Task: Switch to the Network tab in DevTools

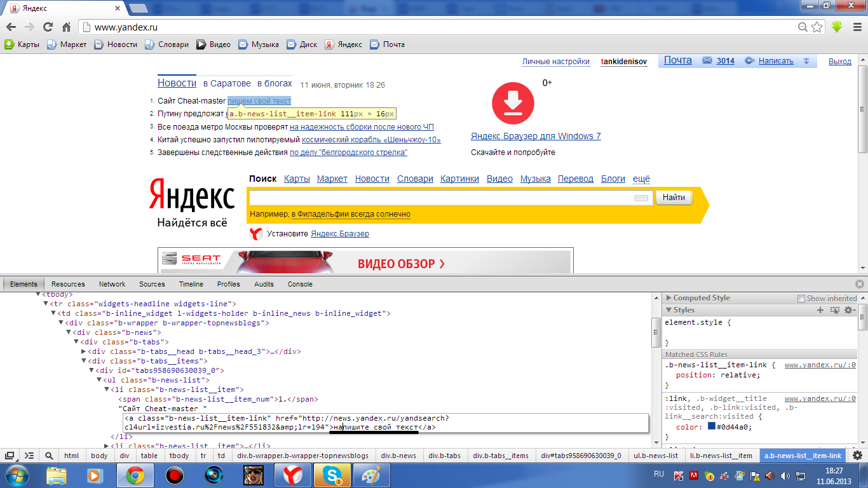Action: 112,284
